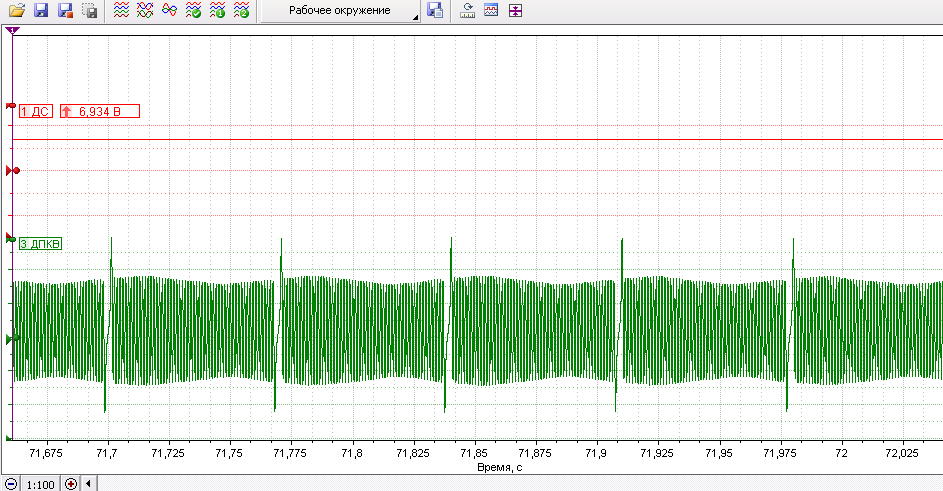Click the red channel zero-level marker with dot
This screenshot has height=491, width=943.
(13, 171)
